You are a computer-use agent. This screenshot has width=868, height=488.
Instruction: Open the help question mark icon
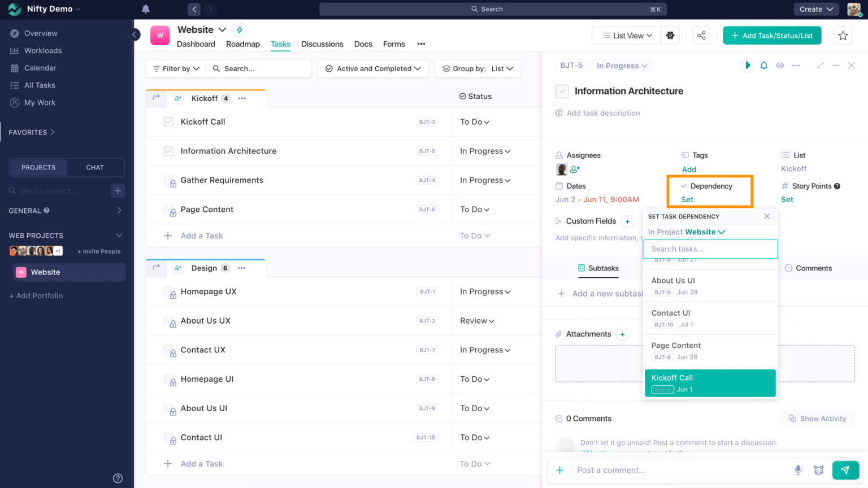[x=118, y=478]
